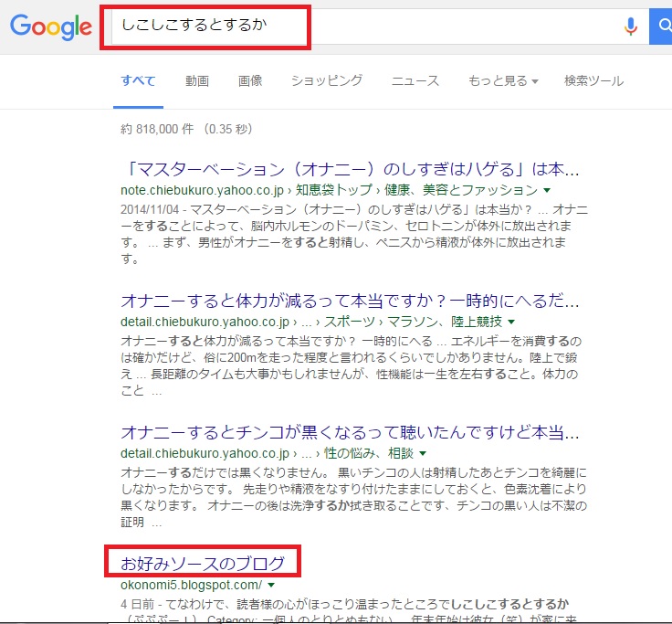This screenshot has height=624, width=672.
Task: Expand arrow next to 性の悩み、相談 breadcrumb
Action: tap(423, 454)
